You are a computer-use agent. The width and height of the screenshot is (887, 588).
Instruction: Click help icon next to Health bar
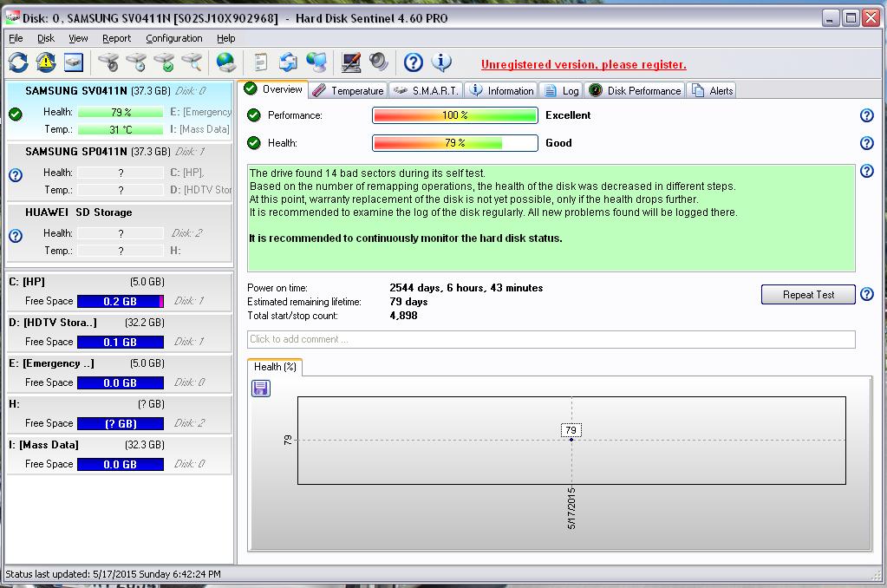coord(867,143)
